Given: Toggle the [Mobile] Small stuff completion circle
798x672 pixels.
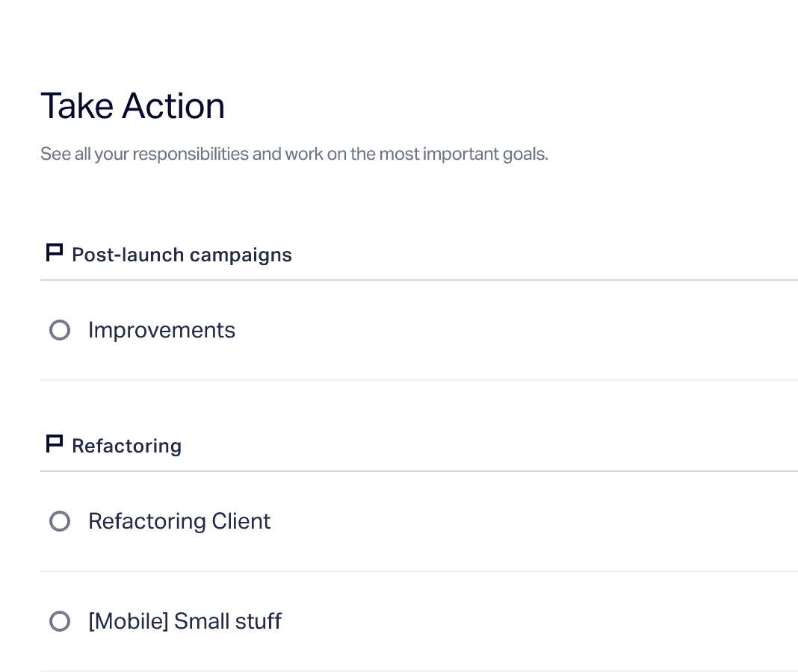Looking at the screenshot, I should [60, 621].
